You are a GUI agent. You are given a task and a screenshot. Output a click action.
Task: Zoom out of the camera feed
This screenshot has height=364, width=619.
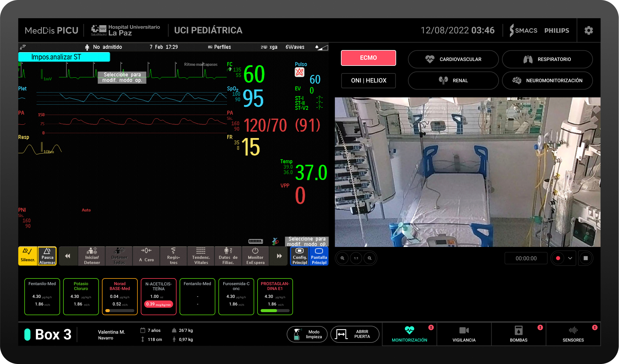pos(369,258)
